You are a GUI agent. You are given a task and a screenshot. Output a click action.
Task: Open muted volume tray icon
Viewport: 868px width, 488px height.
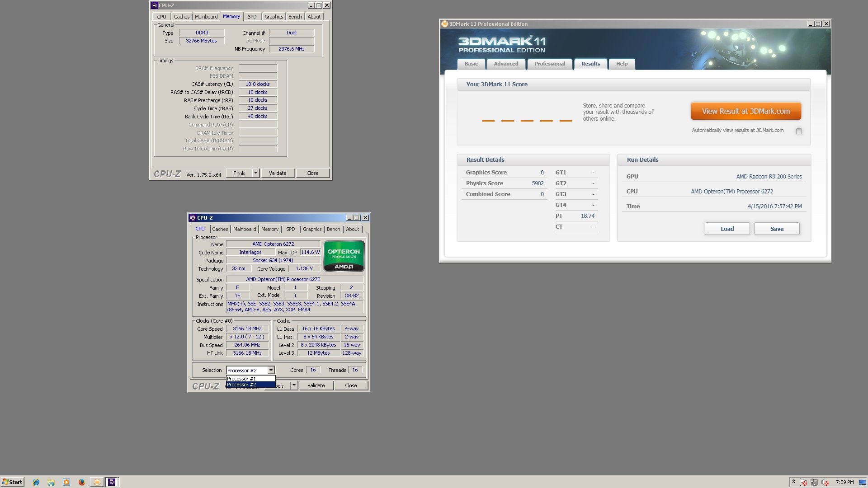825,482
